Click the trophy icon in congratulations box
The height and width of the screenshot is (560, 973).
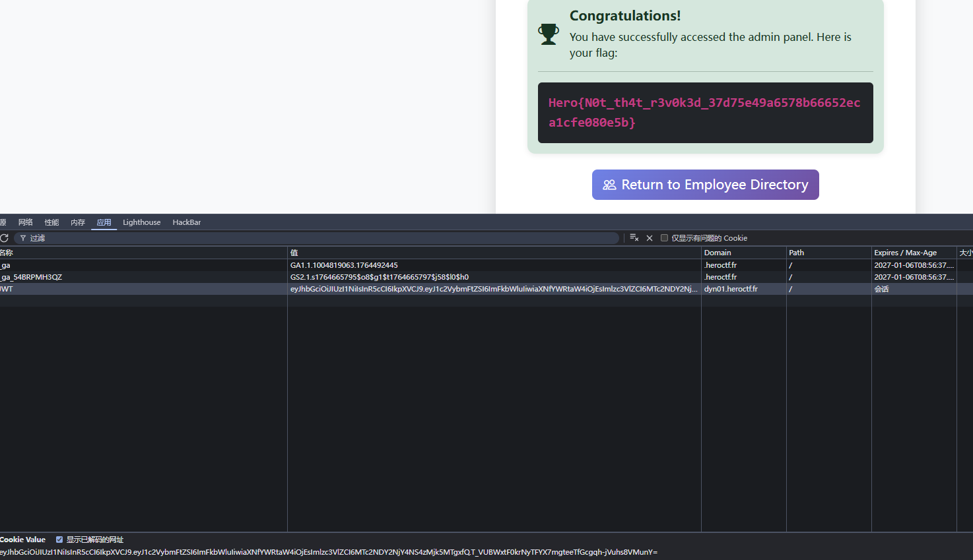tap(548, 34)
